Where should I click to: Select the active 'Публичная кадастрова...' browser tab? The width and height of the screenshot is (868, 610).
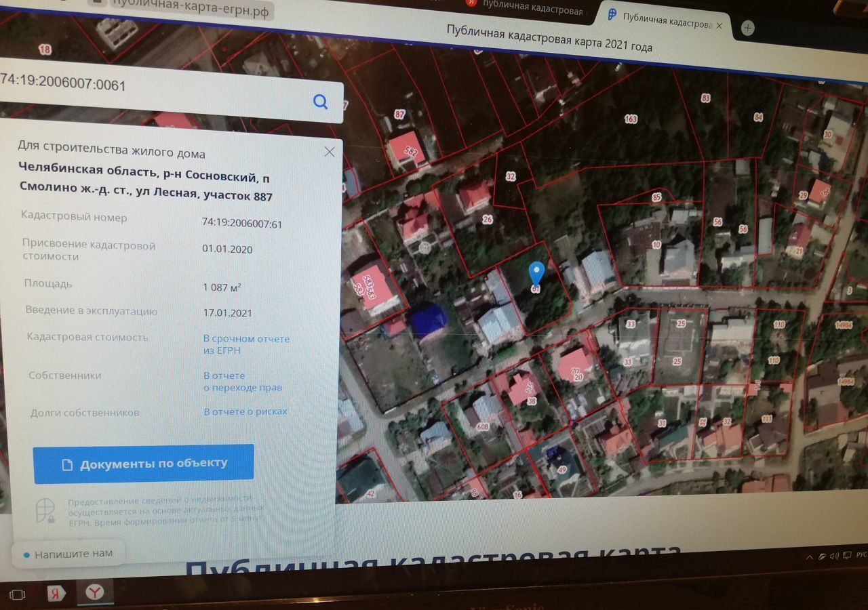click(665, 19)
